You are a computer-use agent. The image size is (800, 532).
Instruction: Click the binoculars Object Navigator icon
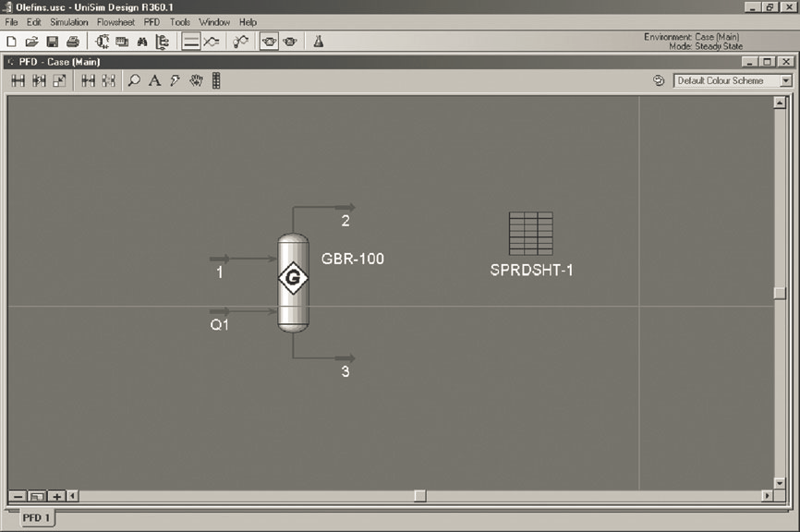(x=142, y=42)
